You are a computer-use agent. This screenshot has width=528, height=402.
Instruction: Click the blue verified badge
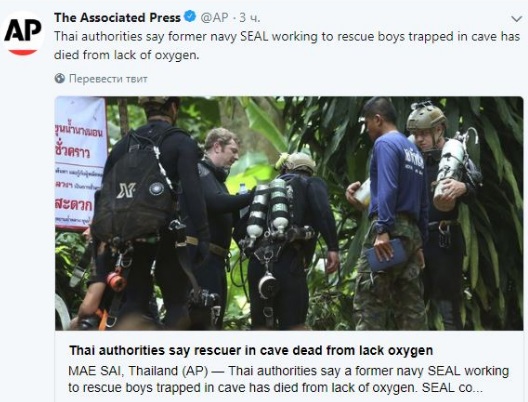[190, 16]
